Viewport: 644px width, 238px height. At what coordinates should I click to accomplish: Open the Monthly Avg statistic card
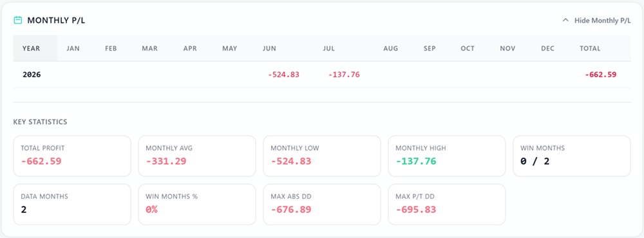(197, 156)
